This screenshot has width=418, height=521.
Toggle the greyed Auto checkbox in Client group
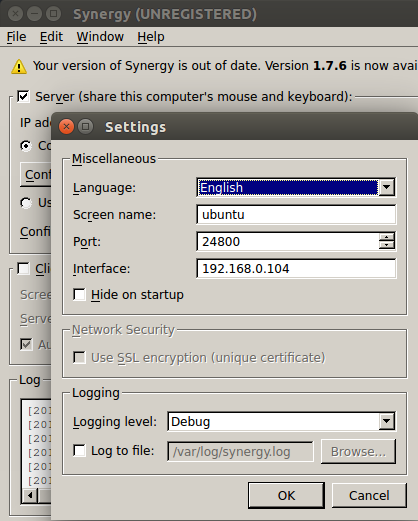click(26, 344)
